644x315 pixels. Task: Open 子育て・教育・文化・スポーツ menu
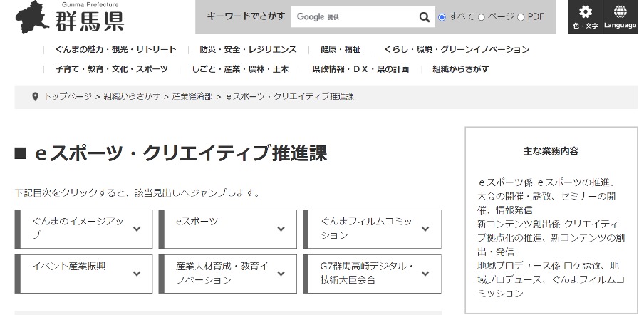112,69
